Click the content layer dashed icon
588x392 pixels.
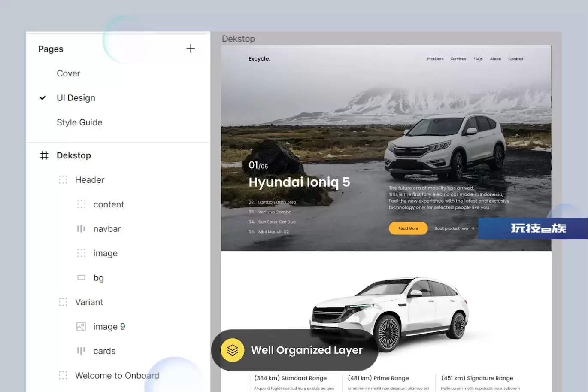(x=81, y=204)
